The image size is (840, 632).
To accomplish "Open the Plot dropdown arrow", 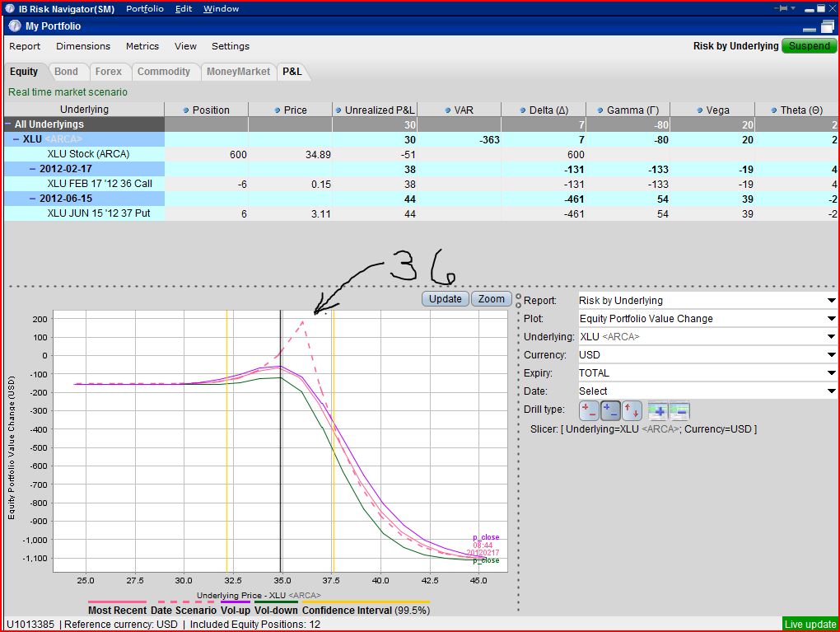I will 831,319.
